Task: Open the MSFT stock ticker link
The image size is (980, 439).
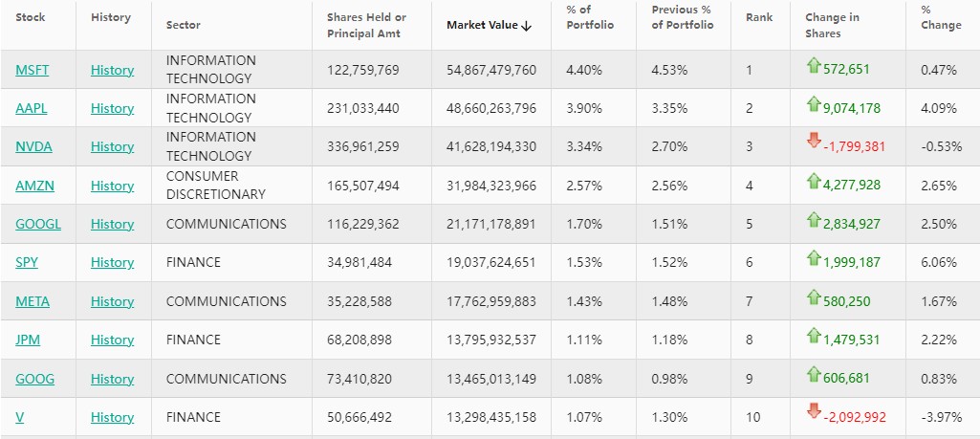Action: (x=33, y=70)
